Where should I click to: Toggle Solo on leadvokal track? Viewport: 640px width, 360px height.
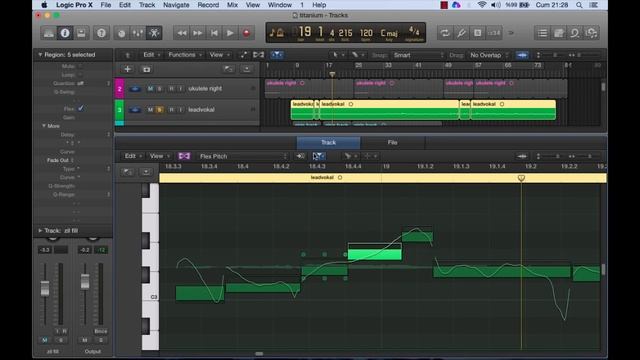click(x=159, y=110)
